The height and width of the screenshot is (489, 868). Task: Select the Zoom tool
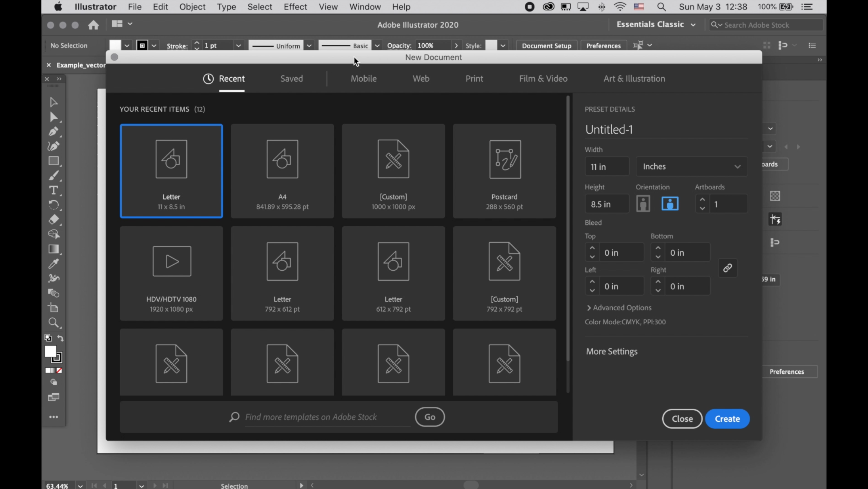[x=53, y=323]
